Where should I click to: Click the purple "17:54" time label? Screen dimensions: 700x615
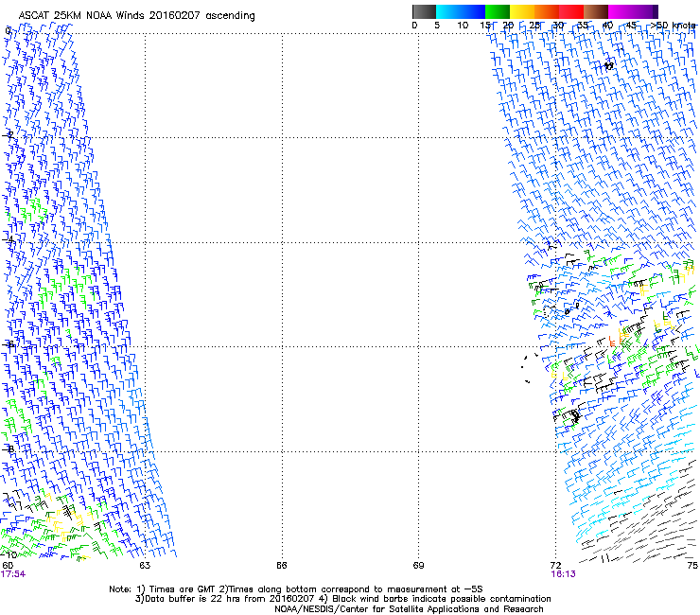point(13,574)
